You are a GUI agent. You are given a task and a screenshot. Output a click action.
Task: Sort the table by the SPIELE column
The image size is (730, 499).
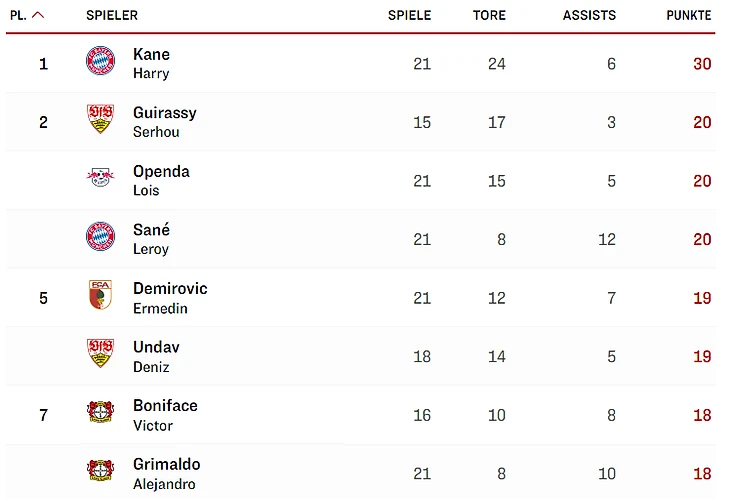tap(409, 15)
